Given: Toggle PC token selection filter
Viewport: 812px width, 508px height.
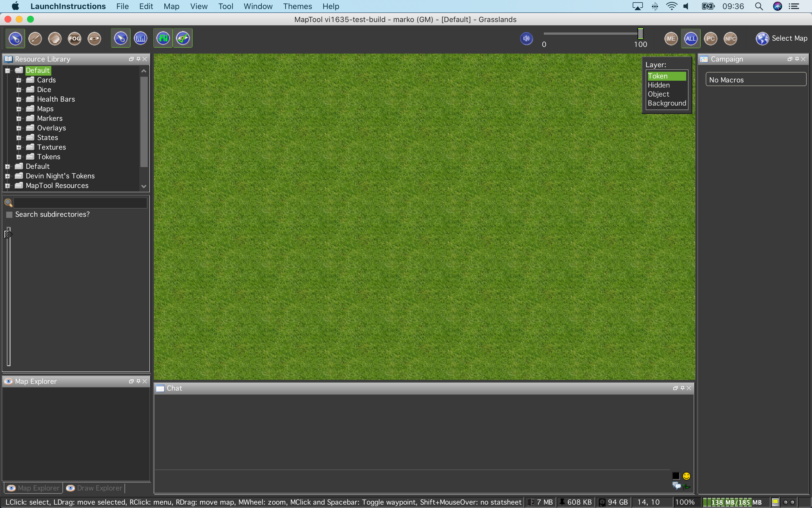Looking at the screenshot, I should [710, 38].
